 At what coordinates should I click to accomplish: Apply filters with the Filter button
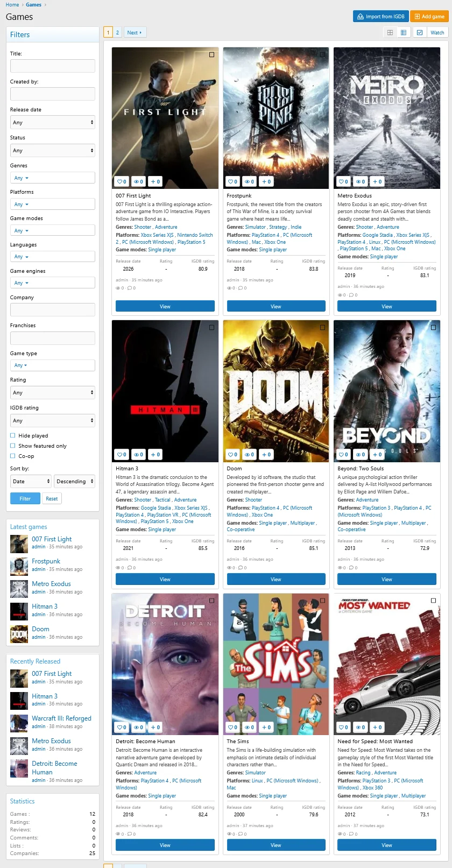[25, 498]
